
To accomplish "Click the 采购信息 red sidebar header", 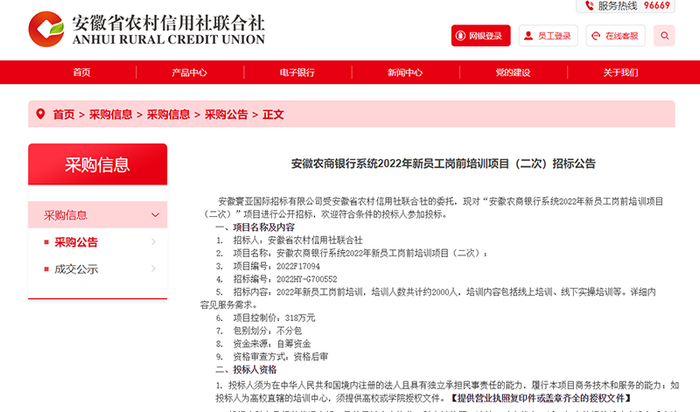I will (x=98, y=164).
